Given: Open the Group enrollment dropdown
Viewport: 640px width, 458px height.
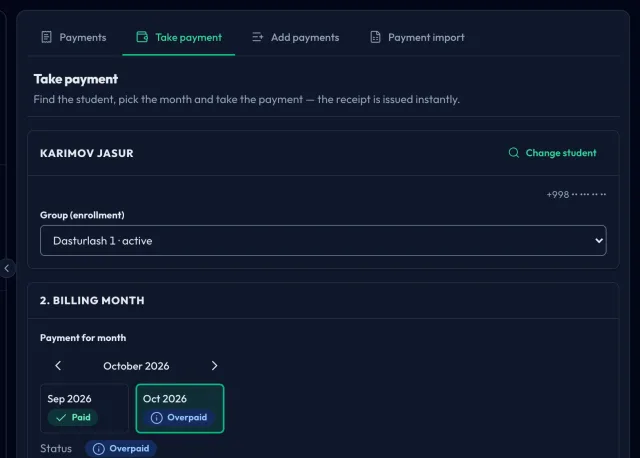Looking at the screenshot, I should coord(323,241).
